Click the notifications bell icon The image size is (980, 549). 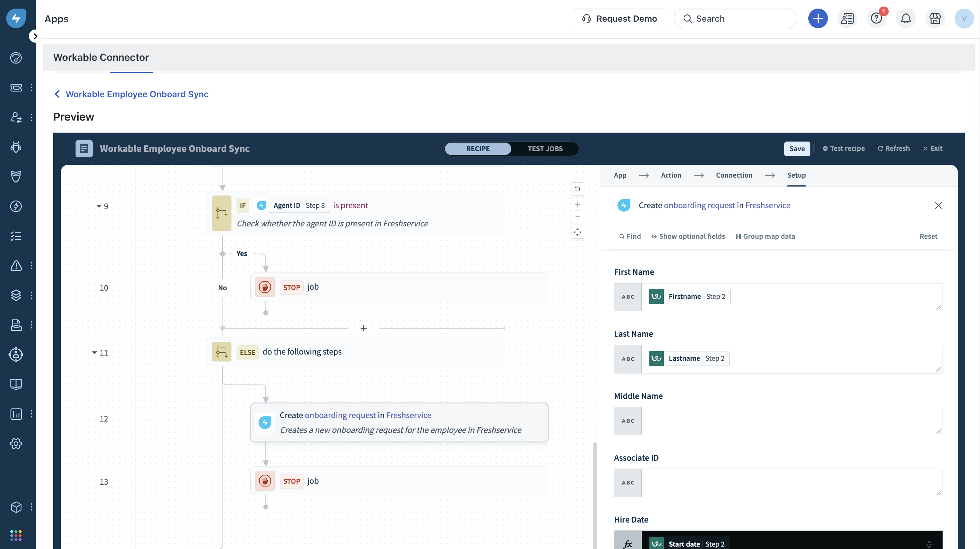[x=905, y=18]
